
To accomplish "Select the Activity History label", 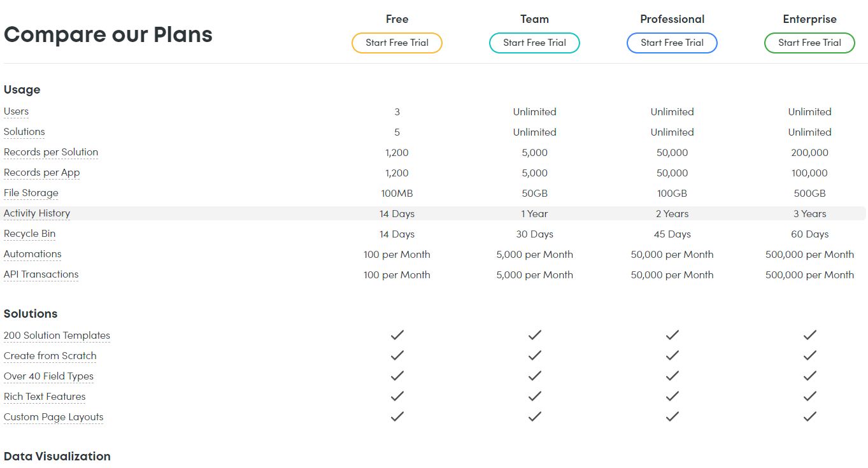I will coord(37,213).
